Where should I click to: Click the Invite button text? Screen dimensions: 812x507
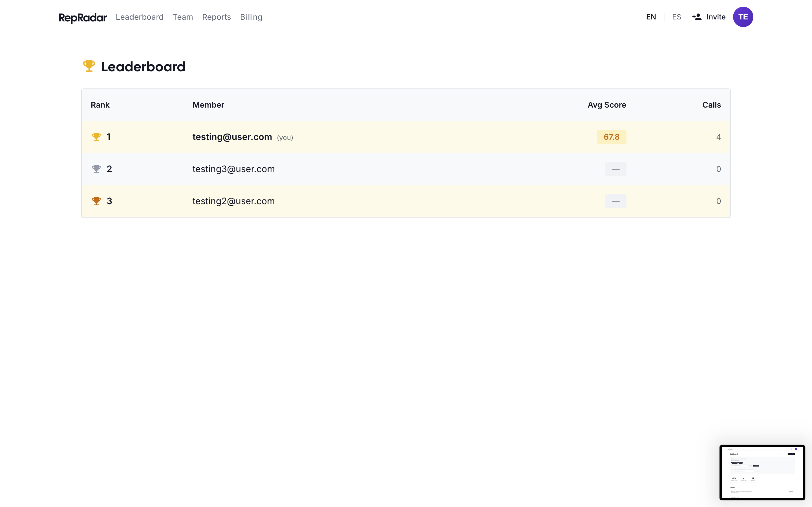click(x=716, y=17)
